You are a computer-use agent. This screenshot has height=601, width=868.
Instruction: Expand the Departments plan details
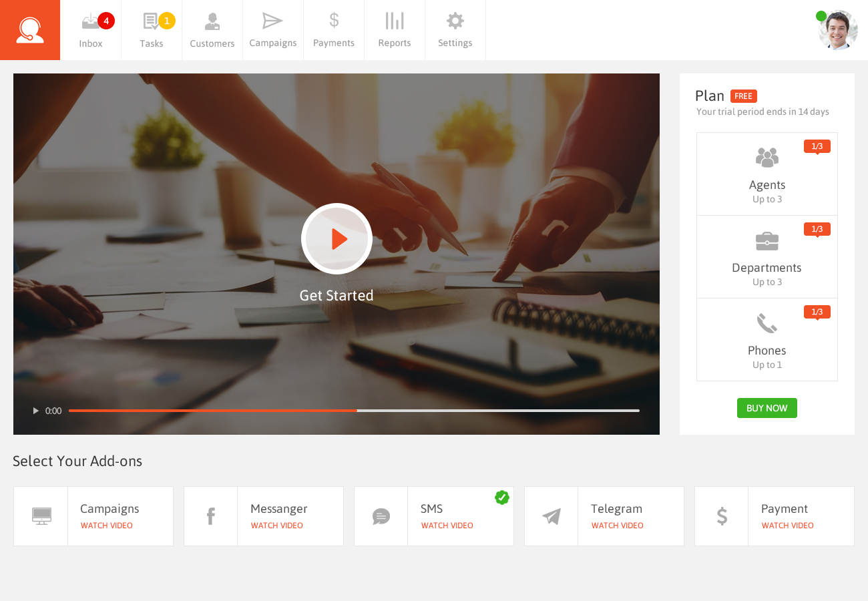click(x=767, y=257)
